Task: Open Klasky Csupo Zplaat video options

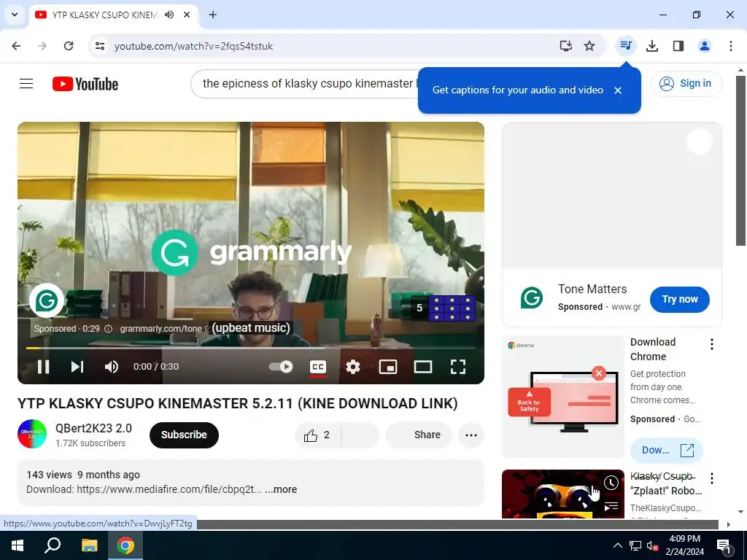Action: pyautogui.click(x=712, y=478)
